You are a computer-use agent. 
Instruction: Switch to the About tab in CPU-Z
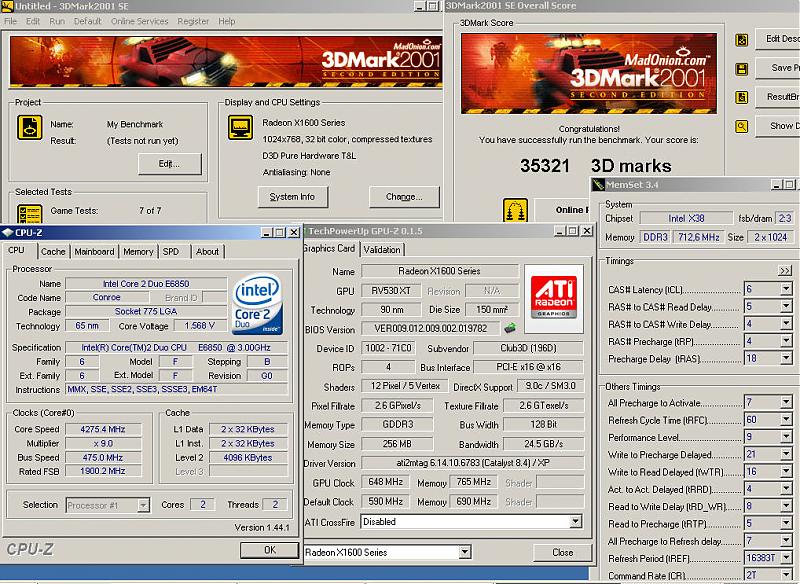207,251
